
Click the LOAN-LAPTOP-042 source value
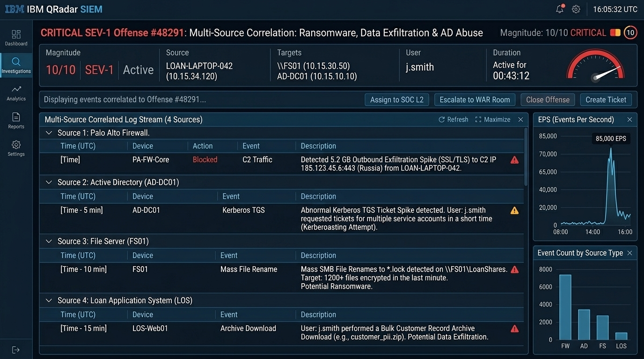point(199,66)
